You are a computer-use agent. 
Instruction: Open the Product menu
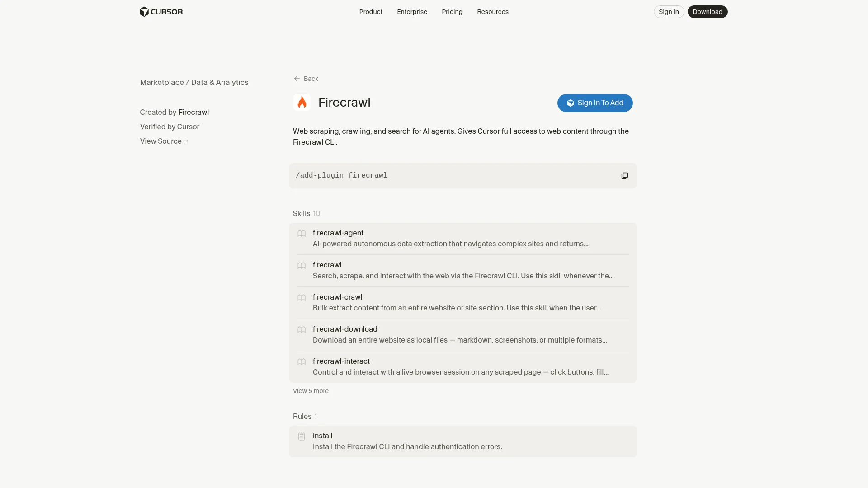(371, 12)
